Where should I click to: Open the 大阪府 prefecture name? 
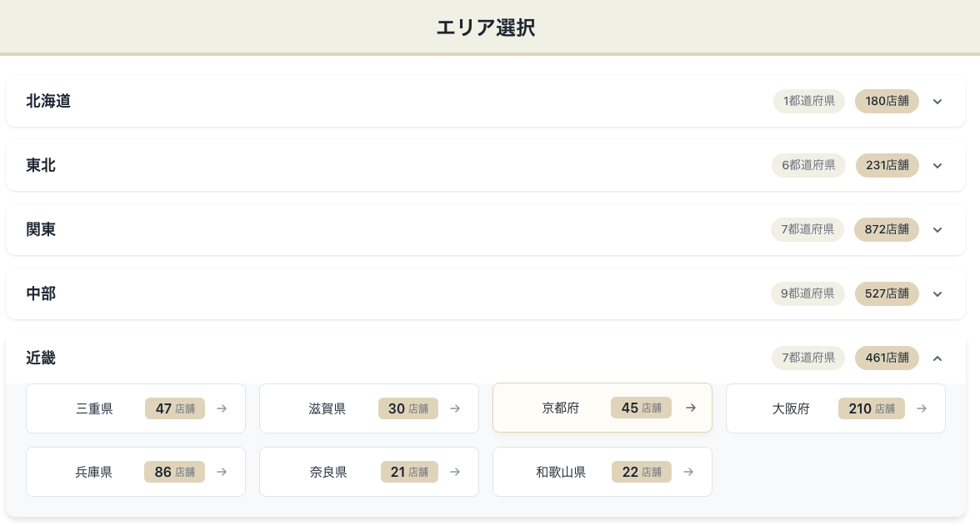(791, 408)
